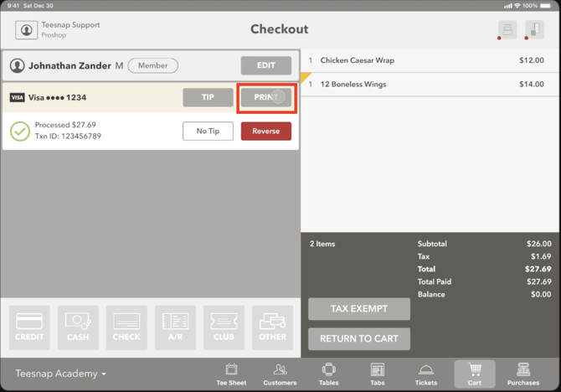Click the Wi-Fi icon in status bar
Image resolution: width=561 pixels, height=392 pixels.
(517, 6)
